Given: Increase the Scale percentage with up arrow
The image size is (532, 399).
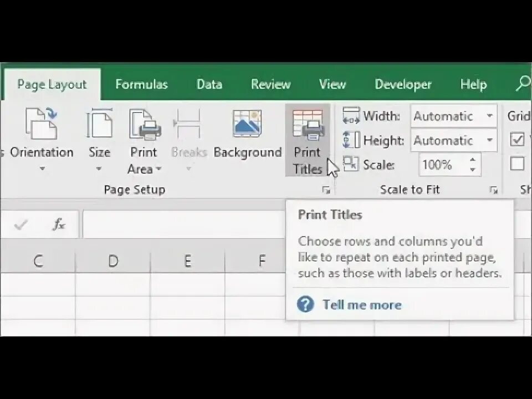Looking at the screenshot, I should 473,160.
